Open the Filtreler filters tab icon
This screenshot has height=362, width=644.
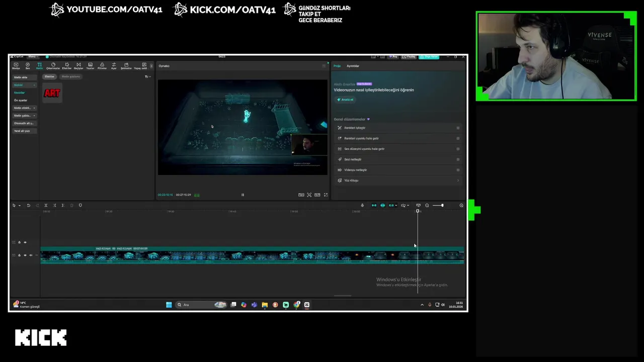[102, 66]
